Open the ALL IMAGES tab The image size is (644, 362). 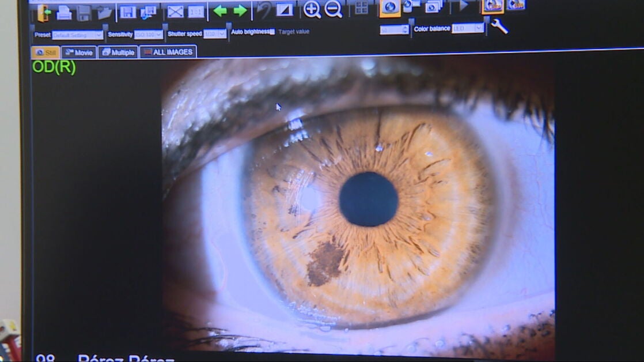point(168,52)
